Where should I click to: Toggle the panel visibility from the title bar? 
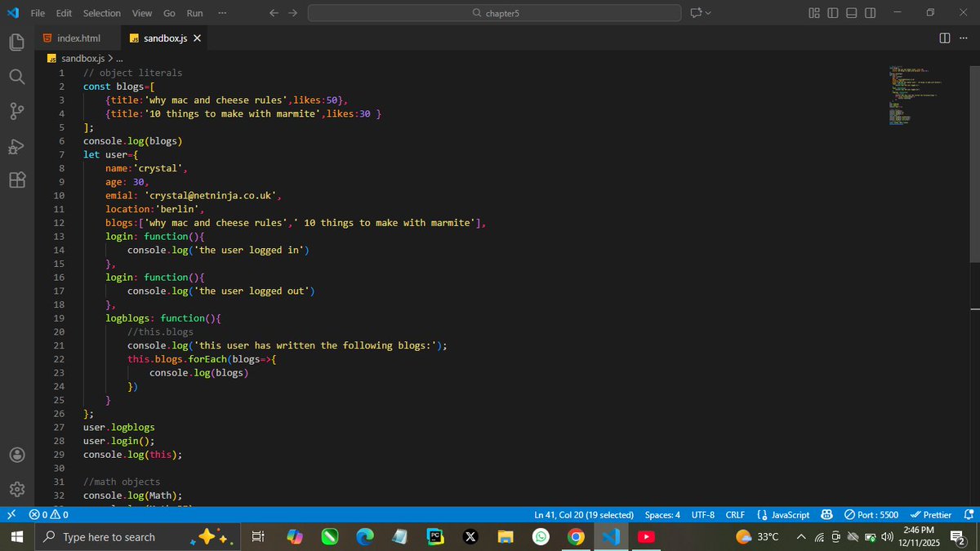[x=850, y=13]
